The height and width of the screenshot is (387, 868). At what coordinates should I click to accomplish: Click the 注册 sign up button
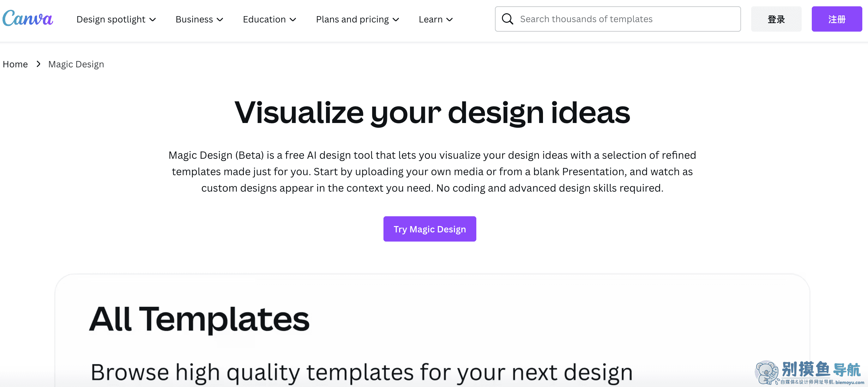[837, 19]
